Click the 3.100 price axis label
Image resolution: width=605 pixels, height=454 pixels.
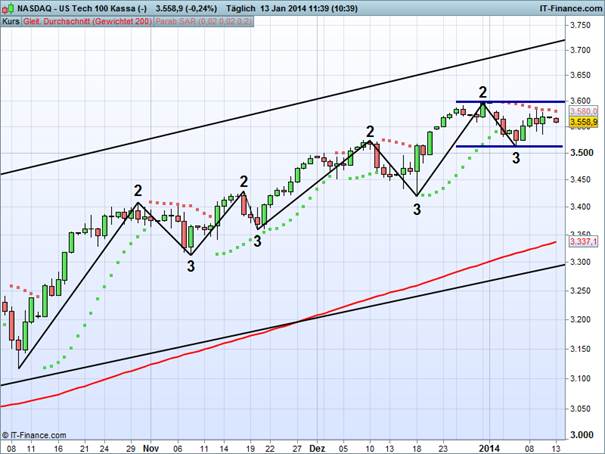tap(580, 379)
